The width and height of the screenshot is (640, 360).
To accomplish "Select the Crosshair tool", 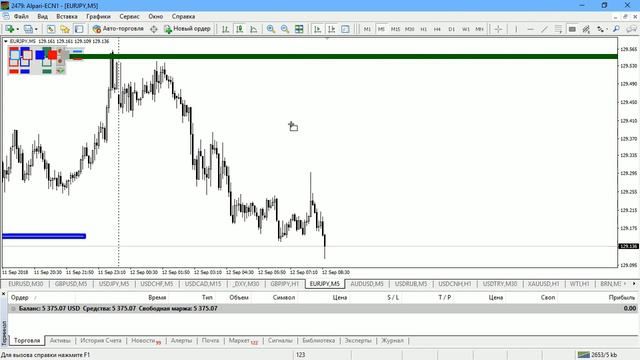I will click(x=498, y=29).
